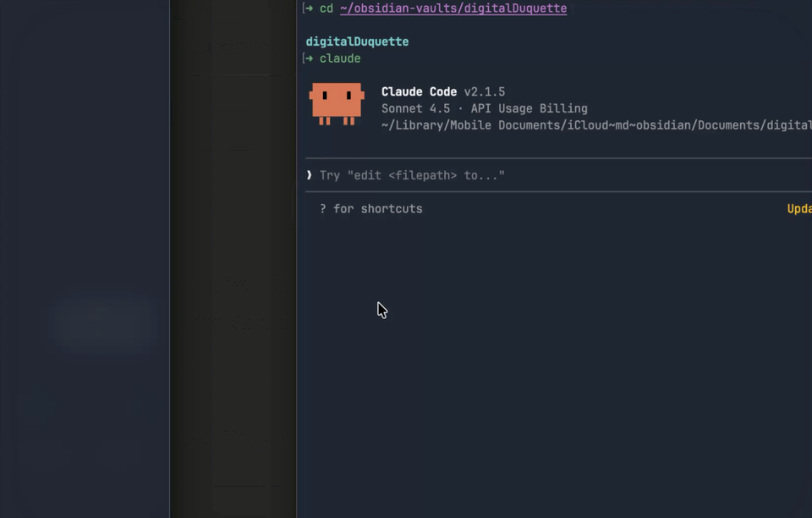Click the typed 'claude' command text

pos(340,58)
